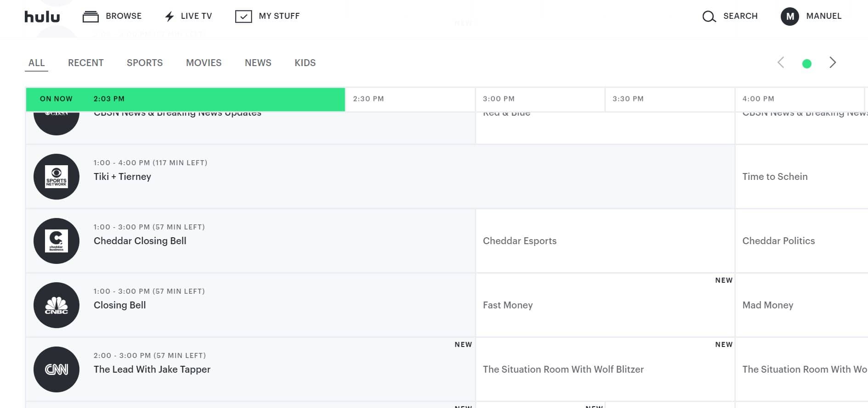Click the 4:00 PM time slot header
This screenshot has width=868, height=408.
[800, 99]
